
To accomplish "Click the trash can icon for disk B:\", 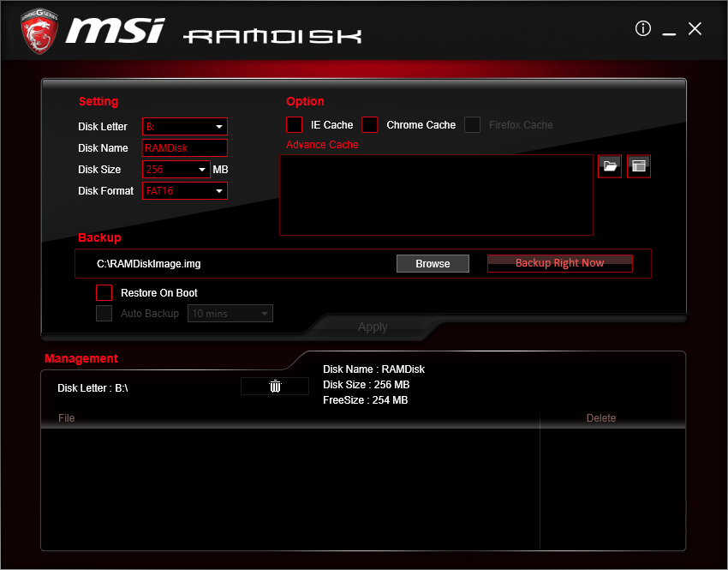I will point(275,386).
